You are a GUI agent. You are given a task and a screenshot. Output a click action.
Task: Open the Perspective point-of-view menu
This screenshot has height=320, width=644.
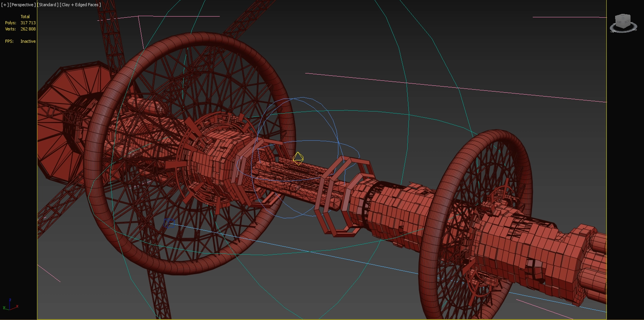[22, 5]
